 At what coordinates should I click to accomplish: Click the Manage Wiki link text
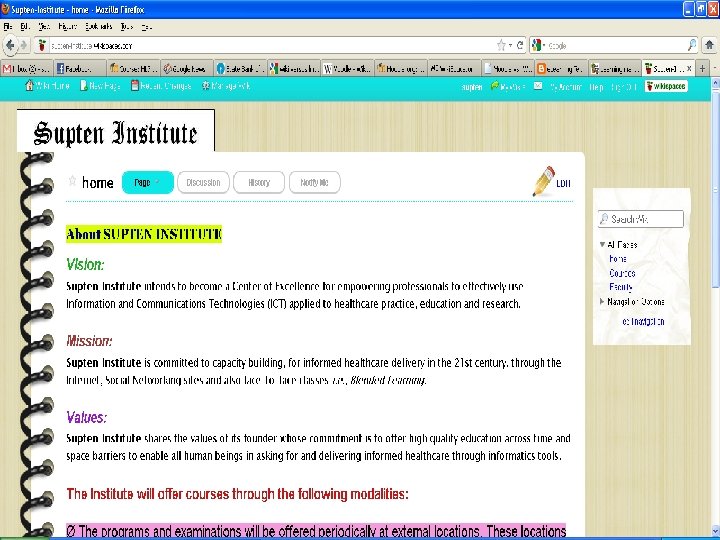pos(231,85)
